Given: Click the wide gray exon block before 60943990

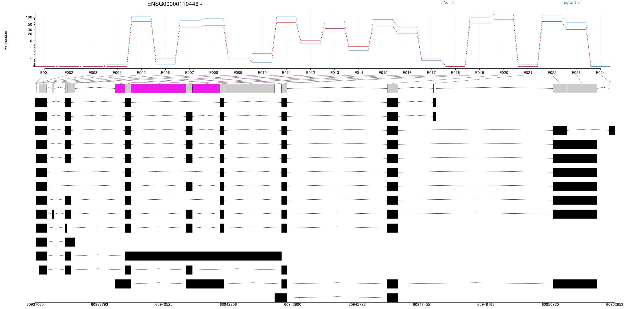Looking at the screenshot, I should [x=249, y=88].
